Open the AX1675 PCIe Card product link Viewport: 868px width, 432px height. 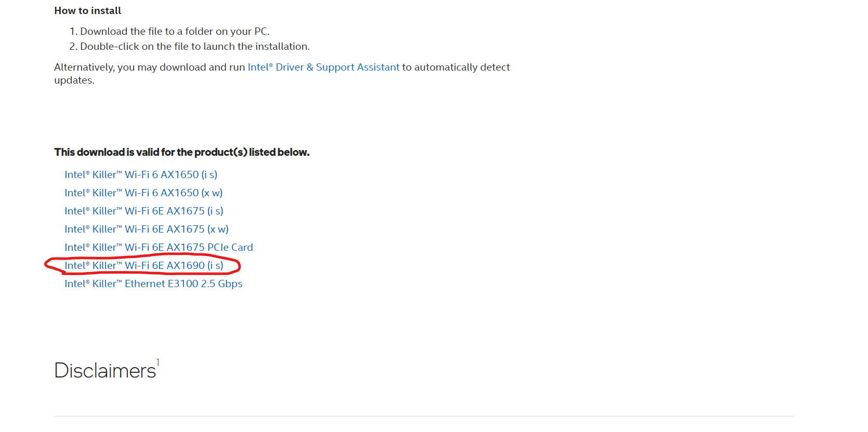[x=159, y=248]
